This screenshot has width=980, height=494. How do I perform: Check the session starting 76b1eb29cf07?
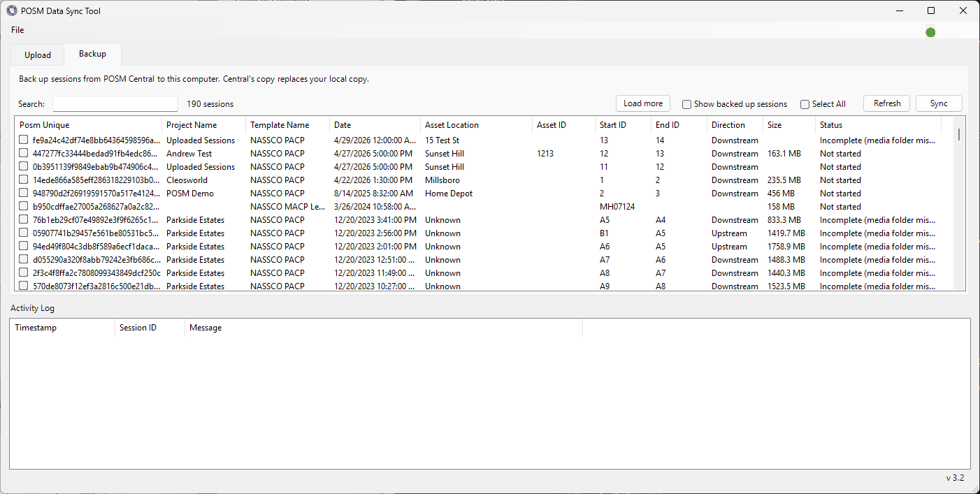click(24, 220)
